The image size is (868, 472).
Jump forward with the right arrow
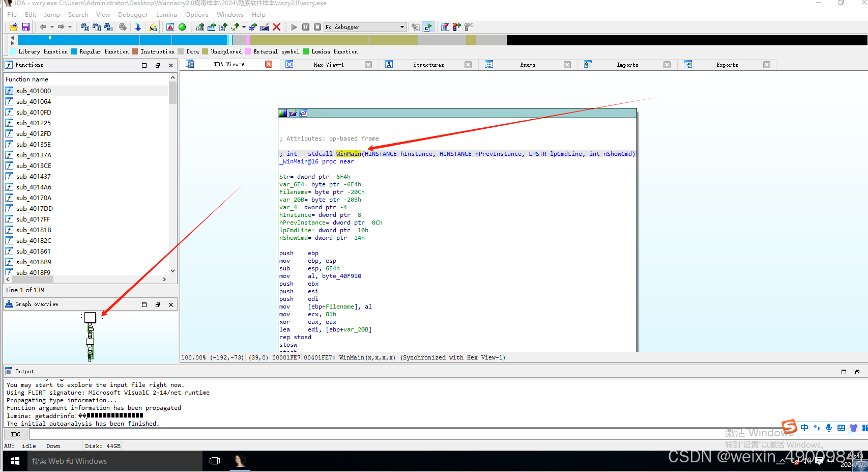click(61, 27)
